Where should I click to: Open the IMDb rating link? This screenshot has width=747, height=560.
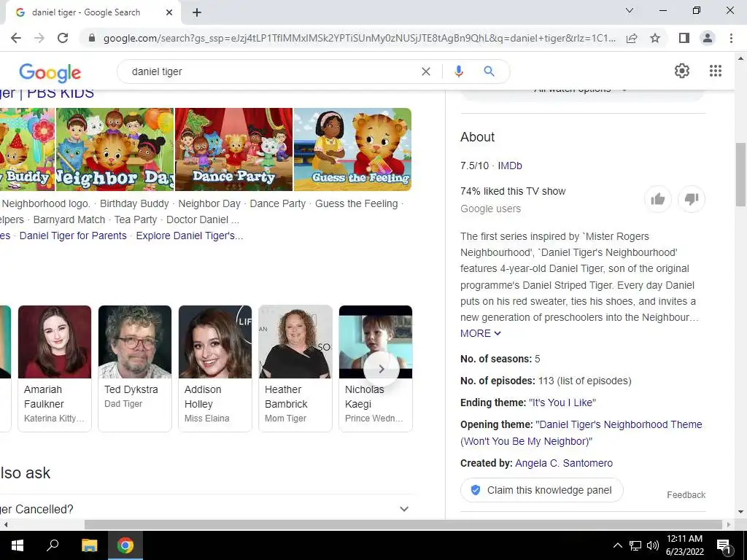(x=510, y=166)
